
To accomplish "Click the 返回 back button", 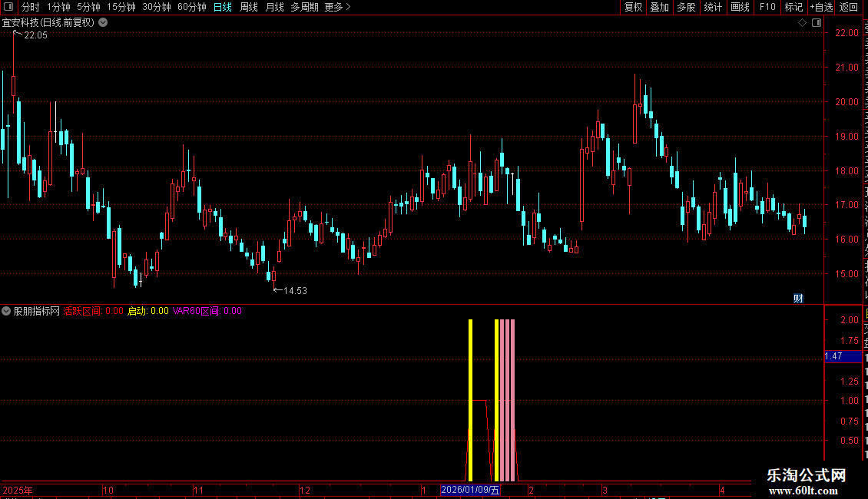I will click(849, 7).
